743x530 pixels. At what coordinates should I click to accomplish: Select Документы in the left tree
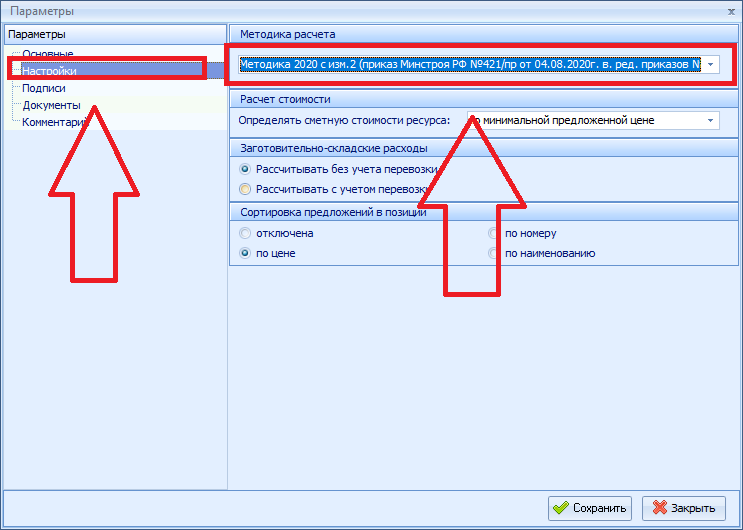click(x=51, y=105)
